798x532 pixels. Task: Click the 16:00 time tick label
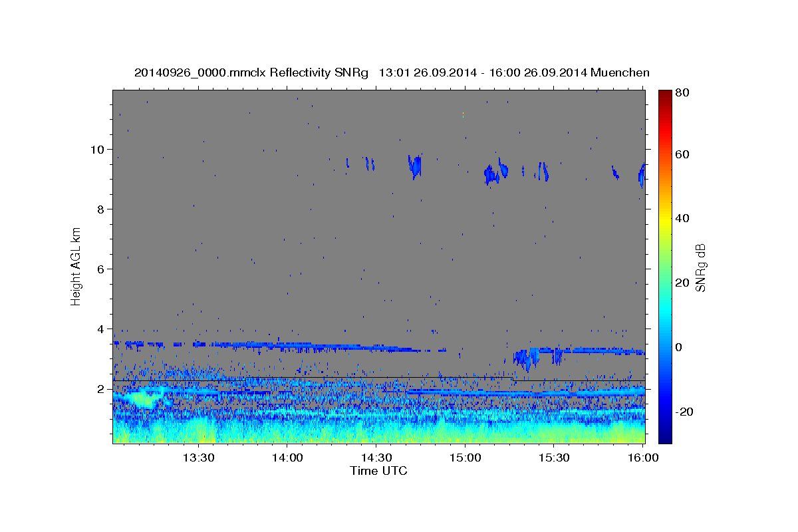pos(642,458)
